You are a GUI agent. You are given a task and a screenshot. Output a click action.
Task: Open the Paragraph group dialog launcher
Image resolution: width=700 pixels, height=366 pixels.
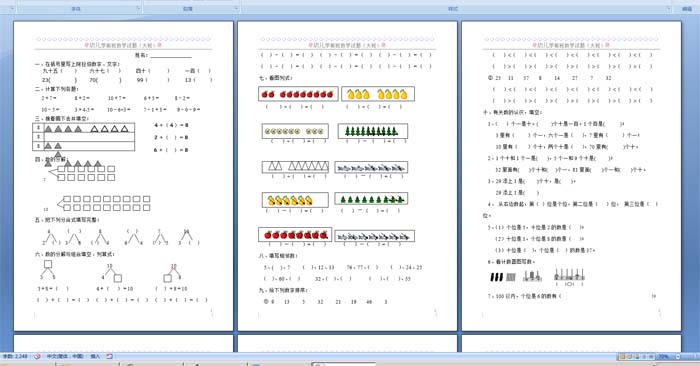click(236, 8)
